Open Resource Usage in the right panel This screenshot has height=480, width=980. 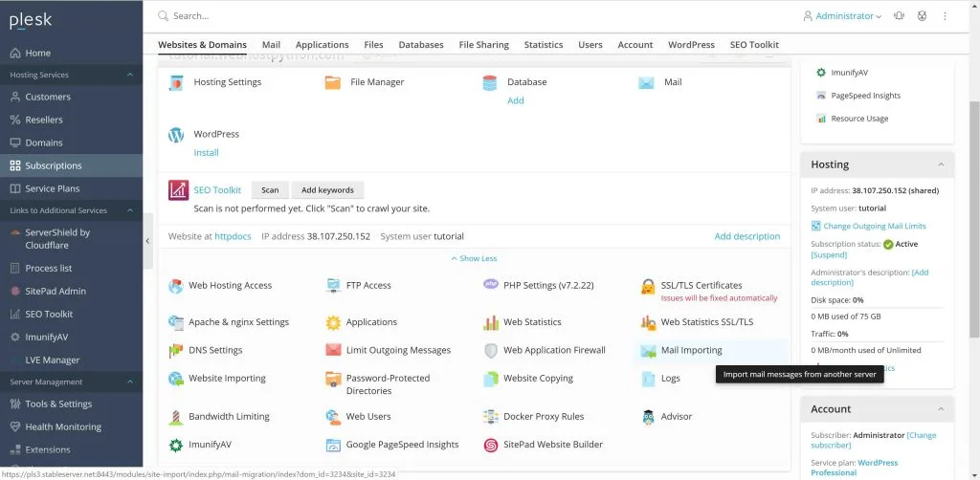pos(859,119)
